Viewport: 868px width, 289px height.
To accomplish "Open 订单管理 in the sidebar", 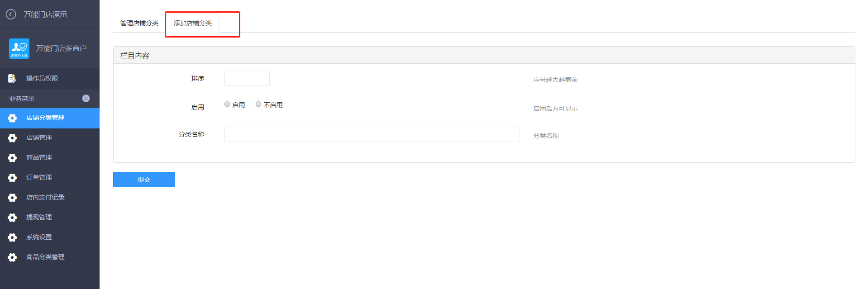I will coord(50,178).
